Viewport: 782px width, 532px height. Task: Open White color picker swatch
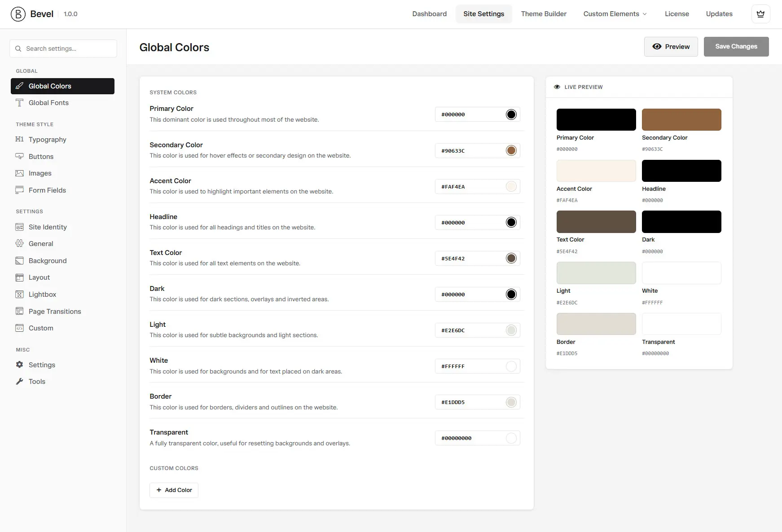point(511,366)
